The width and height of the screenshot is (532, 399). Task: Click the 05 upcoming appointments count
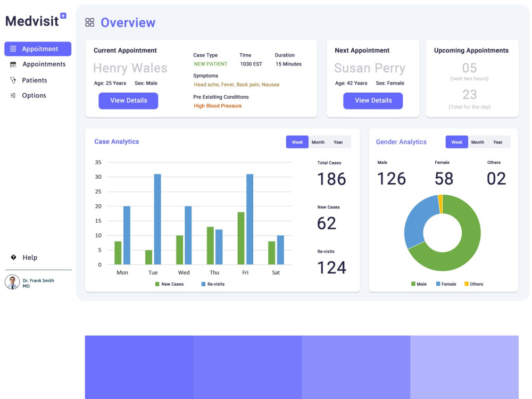tap(470, 68)
